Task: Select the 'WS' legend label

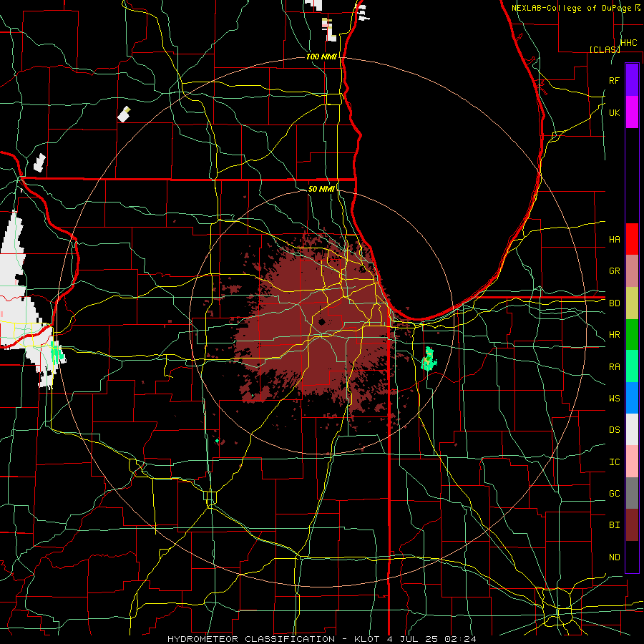Action: pos(615,398)
